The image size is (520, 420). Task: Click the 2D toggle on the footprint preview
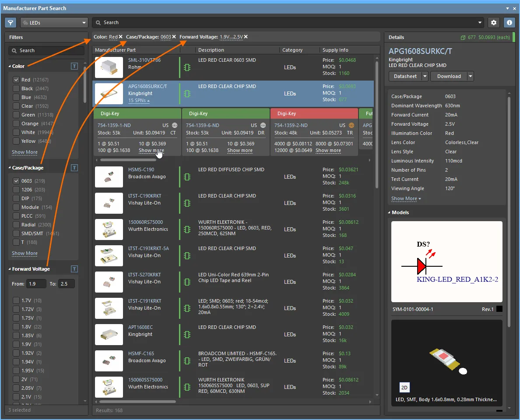404,388
